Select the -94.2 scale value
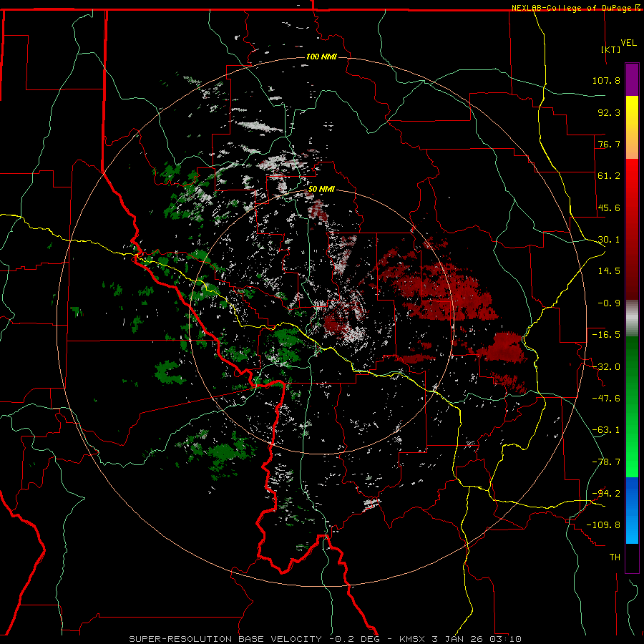This screenshot has height=644, width=644. click(606, 493)
